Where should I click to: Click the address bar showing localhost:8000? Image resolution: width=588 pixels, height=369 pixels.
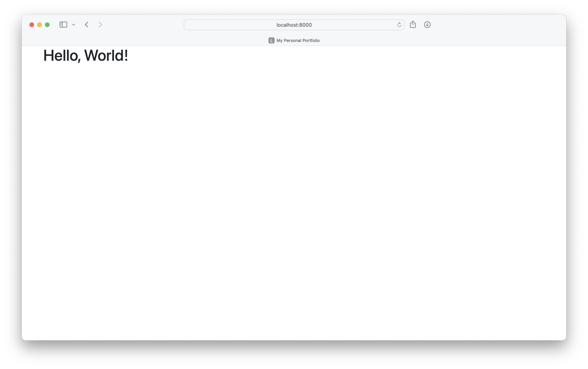click(x=294, y=25)
